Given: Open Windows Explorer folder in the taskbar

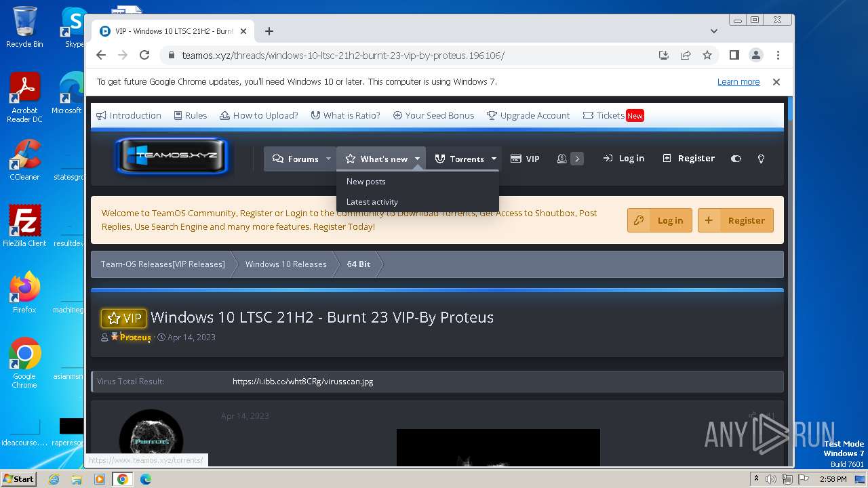Looking at the screenshot, I should tap(77, 479).
